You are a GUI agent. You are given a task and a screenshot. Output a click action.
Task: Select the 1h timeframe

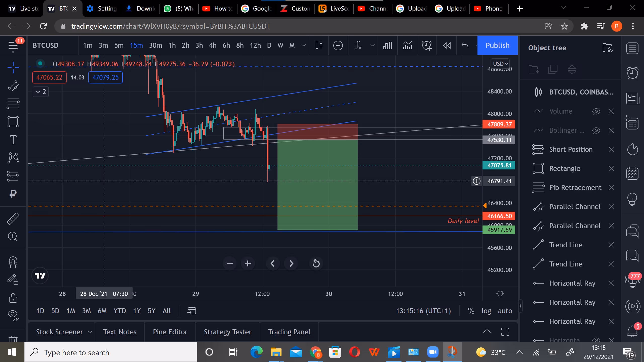(172, 46)
